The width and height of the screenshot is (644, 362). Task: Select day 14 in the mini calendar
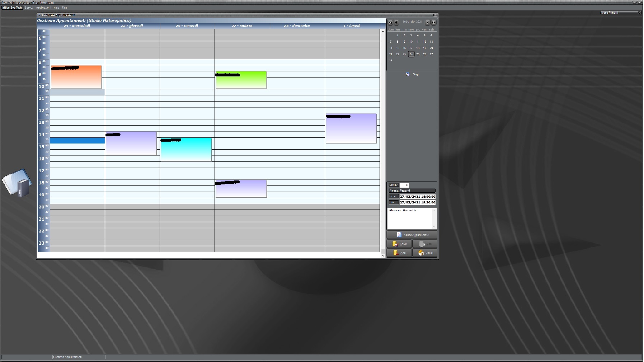point(391,48)
